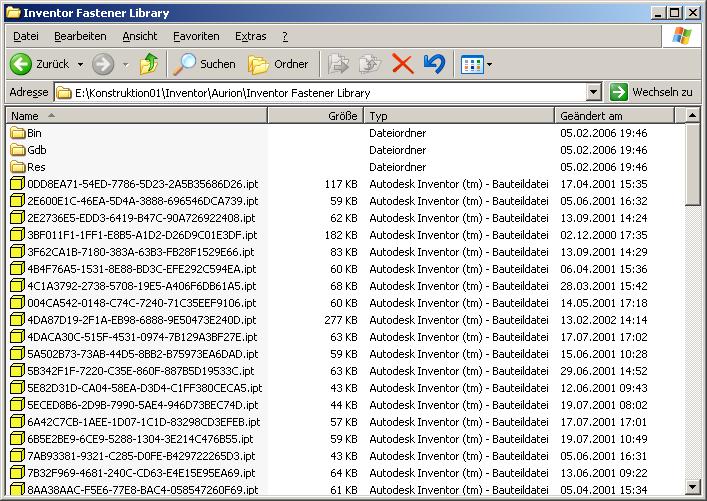Viewport: 707px width, 501px height.
Task: Click the Copy To folder icon
Action: [x=370, y=64]
